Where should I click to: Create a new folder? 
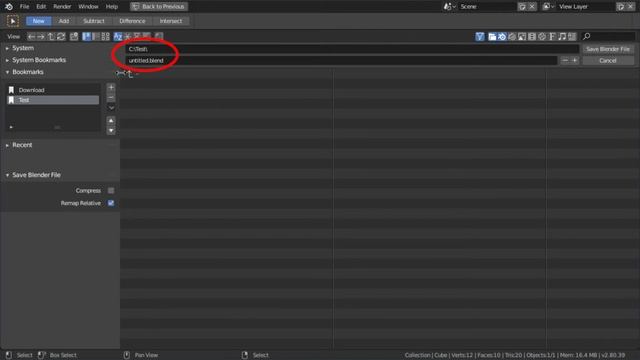pyautogui.click(x=74, y=36)
